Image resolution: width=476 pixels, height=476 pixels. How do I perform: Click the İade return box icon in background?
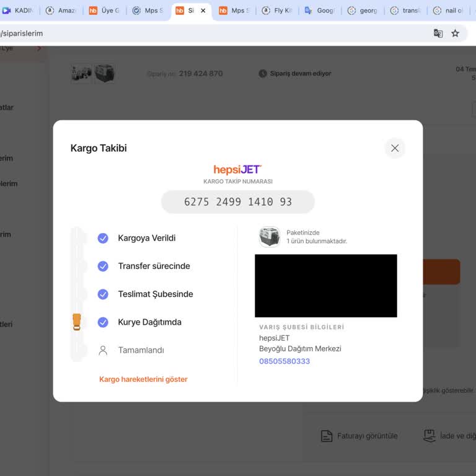[x=430, y=436]
